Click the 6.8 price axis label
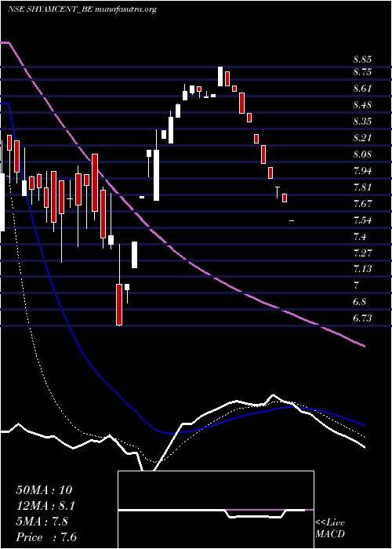392x549 pixels. [360, 302]
